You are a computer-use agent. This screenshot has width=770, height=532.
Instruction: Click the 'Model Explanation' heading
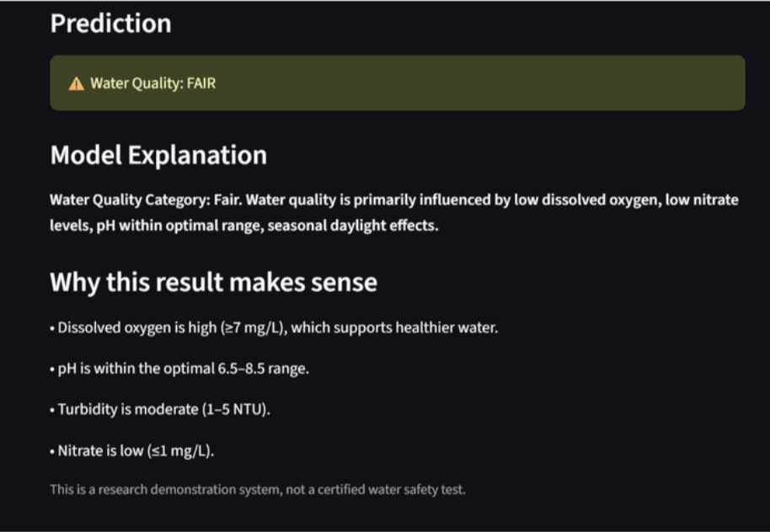pyautogui.click(x=158, y=155)
